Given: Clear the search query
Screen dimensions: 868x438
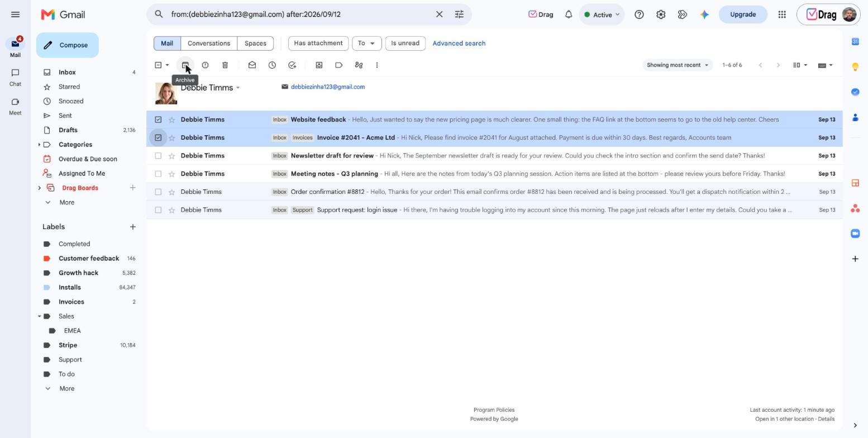Looking at the screenshot, I should [439, 15].
